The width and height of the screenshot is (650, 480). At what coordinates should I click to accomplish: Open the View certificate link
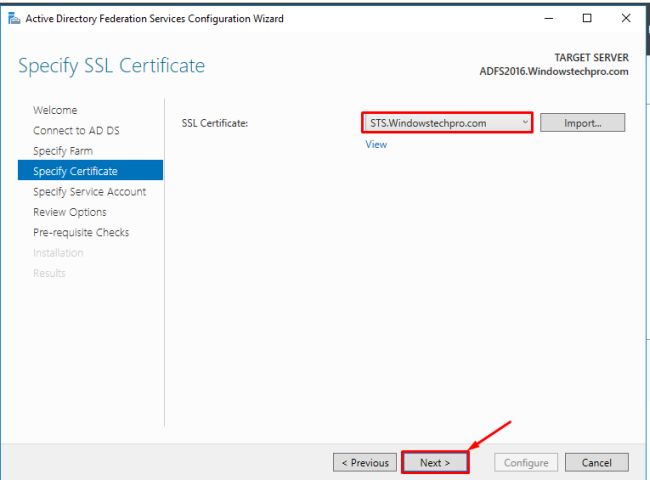376,144
